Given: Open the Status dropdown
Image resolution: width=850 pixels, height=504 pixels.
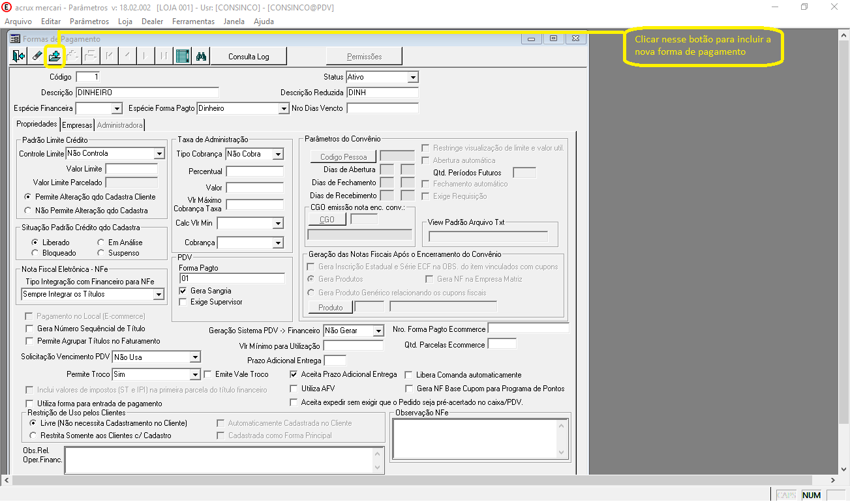Looking at the screenshot, I should pos(412,78).
